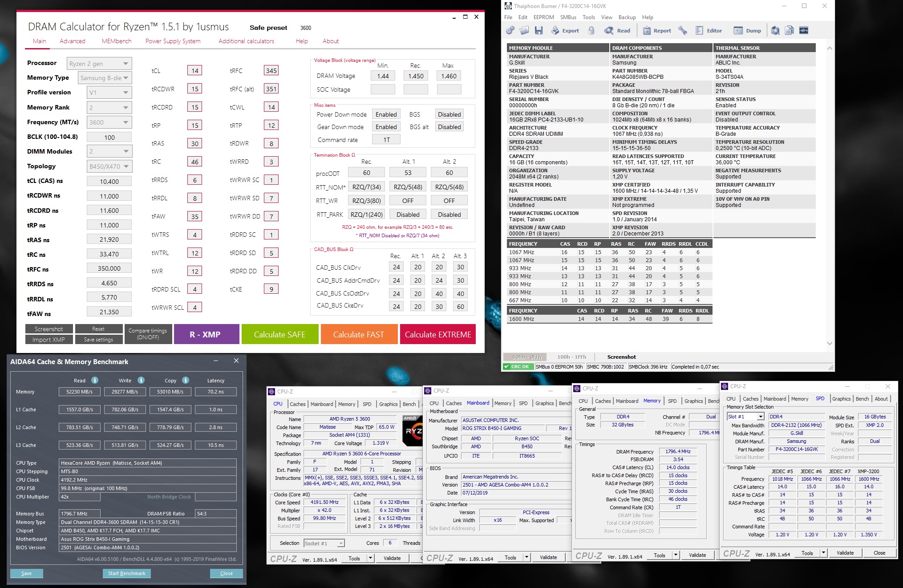Click the info icon next to Copy in AIDA64
Image resolution: width=903 pixels, height=588 pixels.
click(x=186, y=380)
